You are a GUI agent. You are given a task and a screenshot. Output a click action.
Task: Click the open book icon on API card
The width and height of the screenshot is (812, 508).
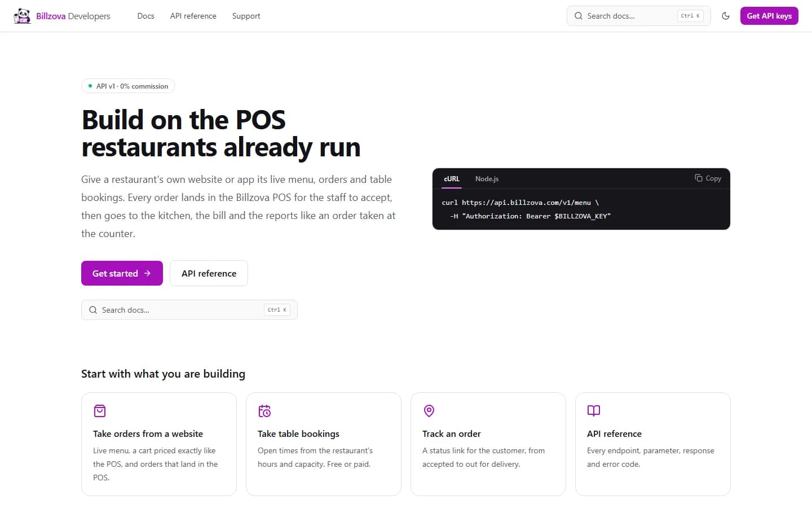click(x=594, y=411)
